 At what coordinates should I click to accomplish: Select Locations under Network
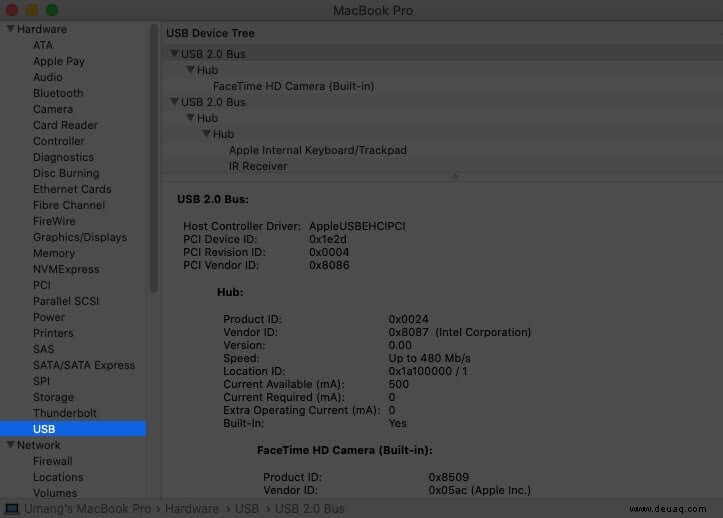click(58, 477)
